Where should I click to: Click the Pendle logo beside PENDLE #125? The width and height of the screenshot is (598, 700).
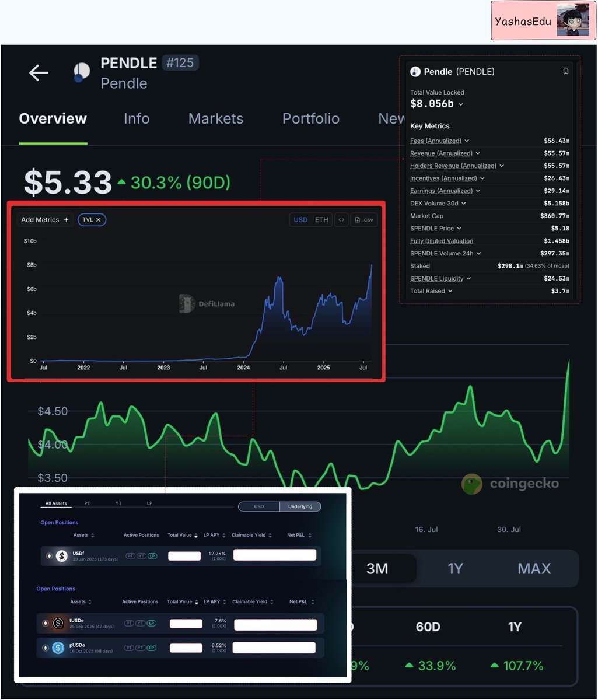[82, 72]
